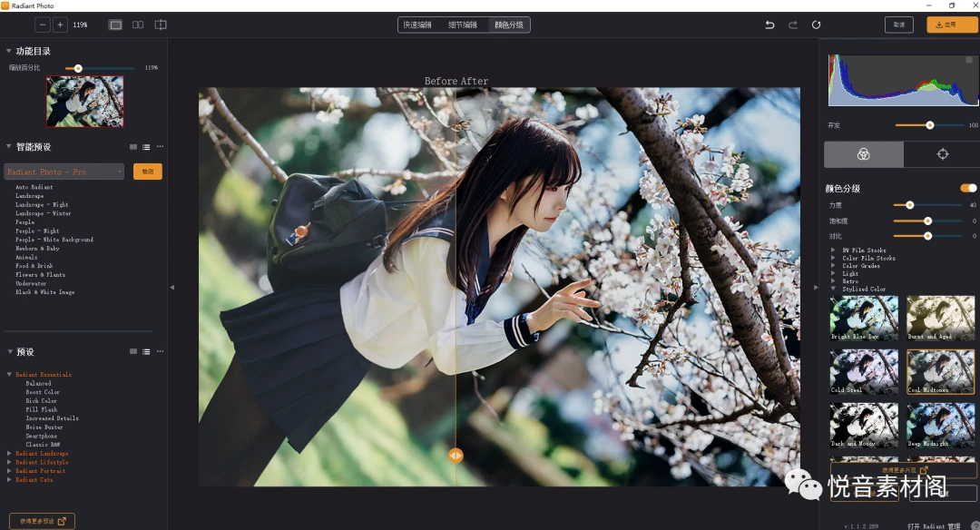Expand the Retro category
The width and height of the screenshot is (980, 530).
833,281
